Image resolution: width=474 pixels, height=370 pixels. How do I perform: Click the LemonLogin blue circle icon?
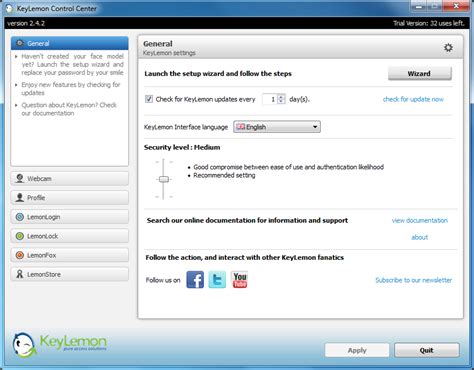coord(20,217)
